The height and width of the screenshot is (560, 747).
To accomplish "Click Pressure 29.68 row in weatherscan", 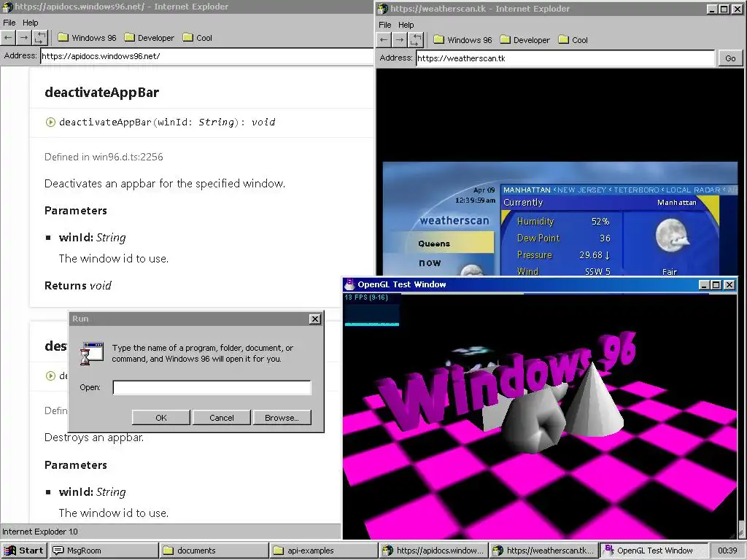I will click(x=563, y=254).
